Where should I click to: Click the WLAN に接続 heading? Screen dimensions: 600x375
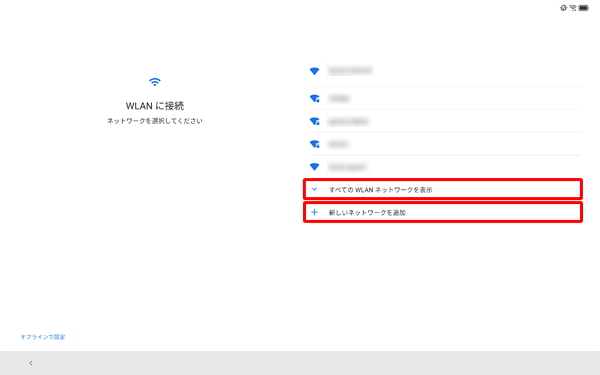155,106
